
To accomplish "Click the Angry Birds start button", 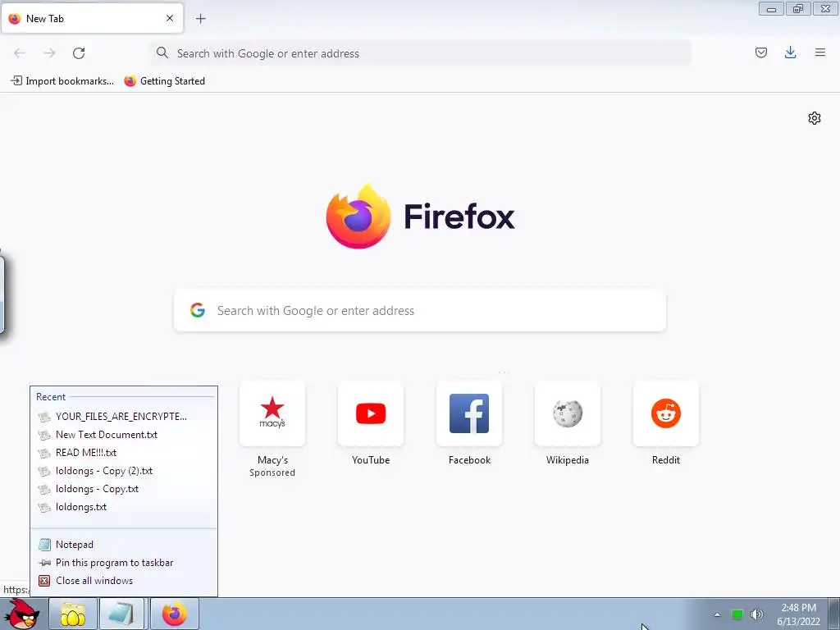I will (x=21, y=614).
